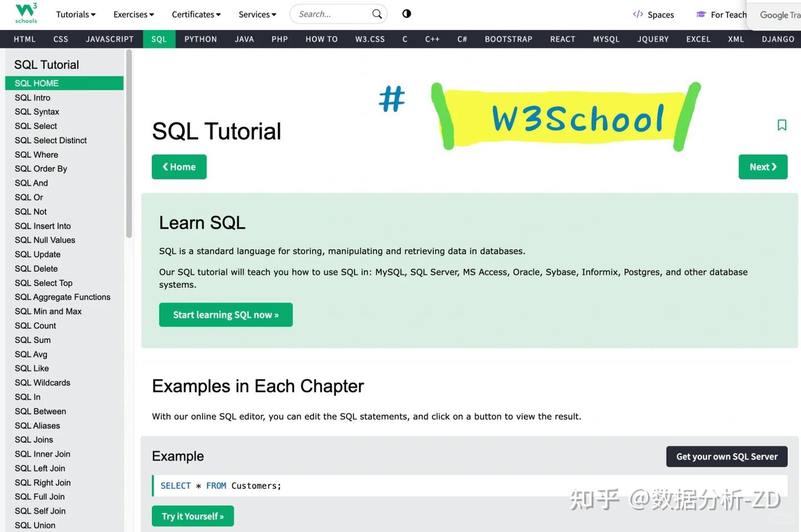Click the search magnifying glass icon

pyautogui.click(x=377, y=14)
